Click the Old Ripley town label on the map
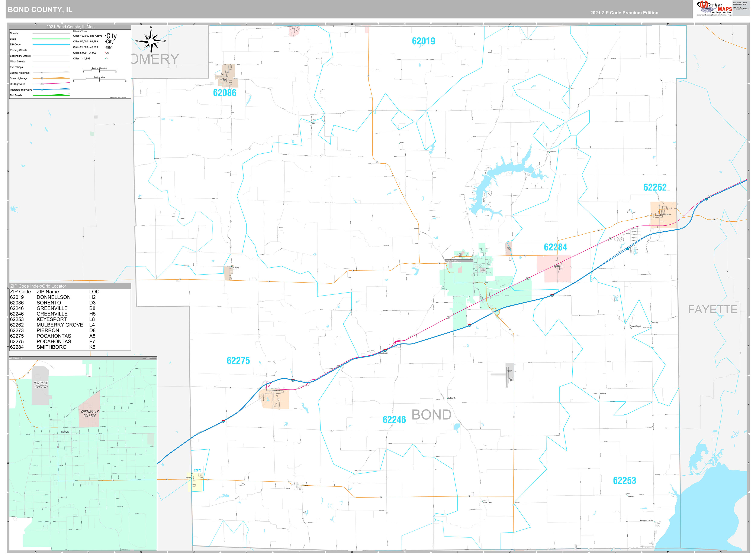The width and height of the screenshot is (756, 554). click(236, 267)
